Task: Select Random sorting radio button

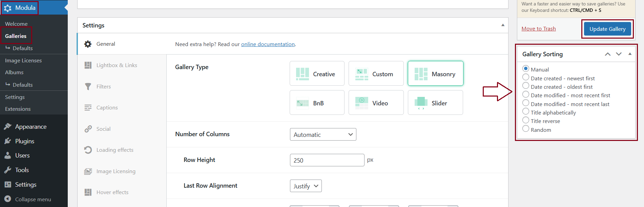Action: click(526, 129)
